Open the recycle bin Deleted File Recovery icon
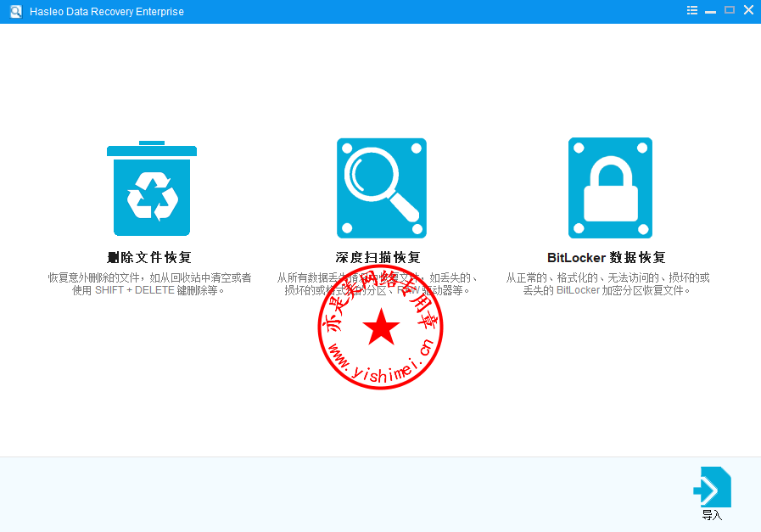This screenshot has width=761, height=532. (152, 188)
